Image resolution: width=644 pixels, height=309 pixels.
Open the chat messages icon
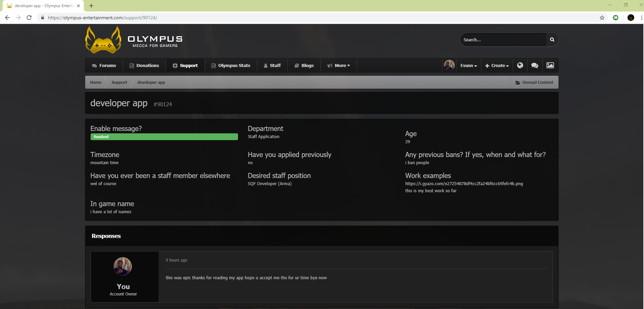coord(535,65)
